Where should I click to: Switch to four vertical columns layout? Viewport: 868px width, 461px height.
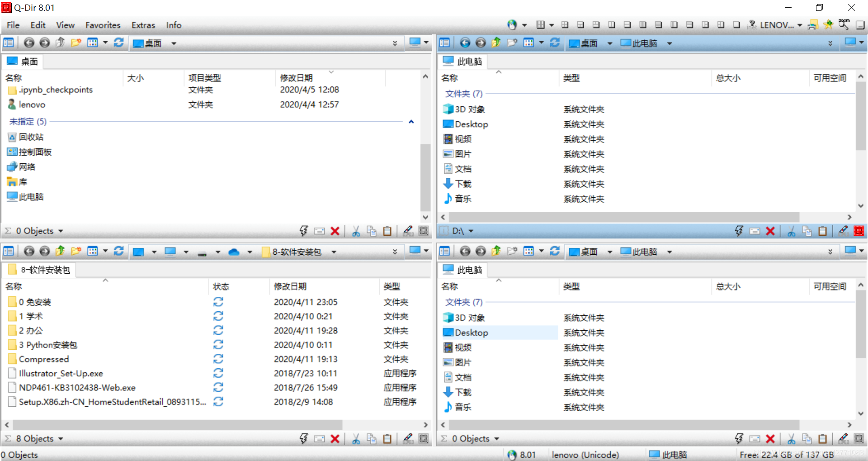tap(643, 25)
